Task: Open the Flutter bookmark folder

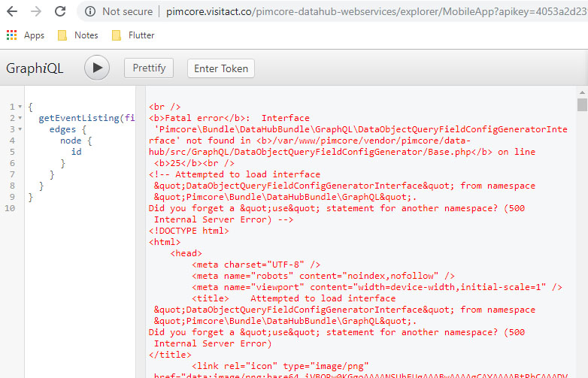Action: [133, 35]
